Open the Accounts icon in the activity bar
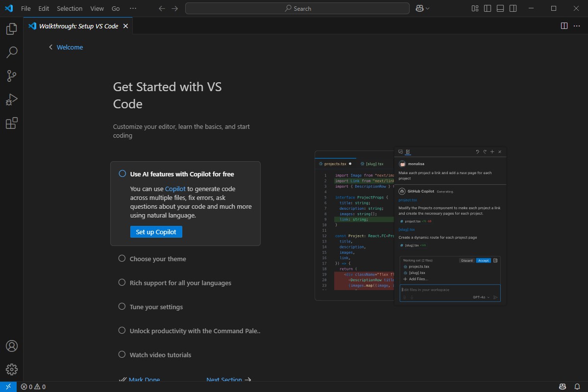Image resolution: width=588 pixels, height=392 pixels. [12, 346]
